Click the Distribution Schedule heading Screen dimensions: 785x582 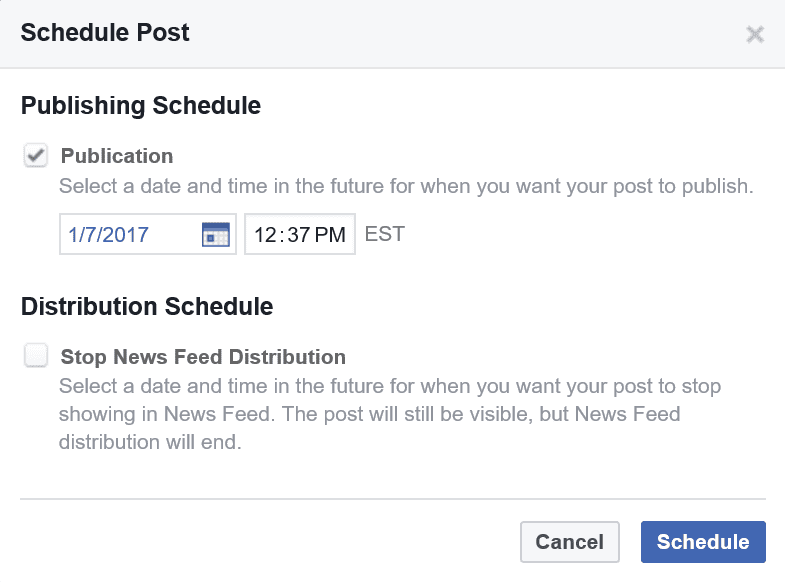[147, 306]
